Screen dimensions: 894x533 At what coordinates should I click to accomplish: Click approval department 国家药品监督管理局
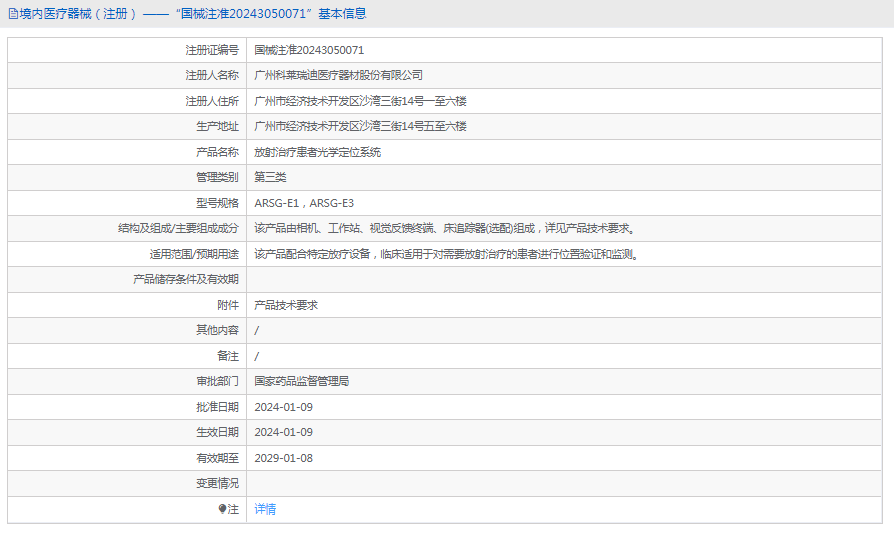pos(302,381)
